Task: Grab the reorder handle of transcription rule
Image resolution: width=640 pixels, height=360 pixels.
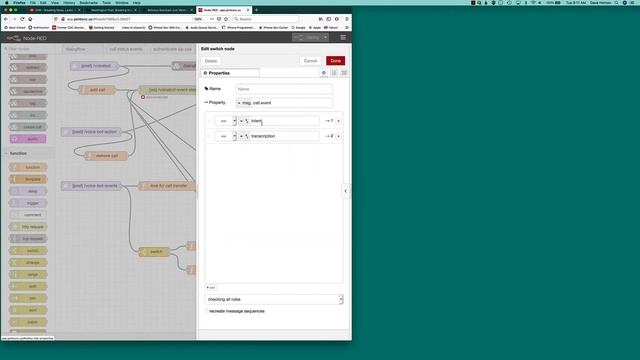Action: coord(209,136)
